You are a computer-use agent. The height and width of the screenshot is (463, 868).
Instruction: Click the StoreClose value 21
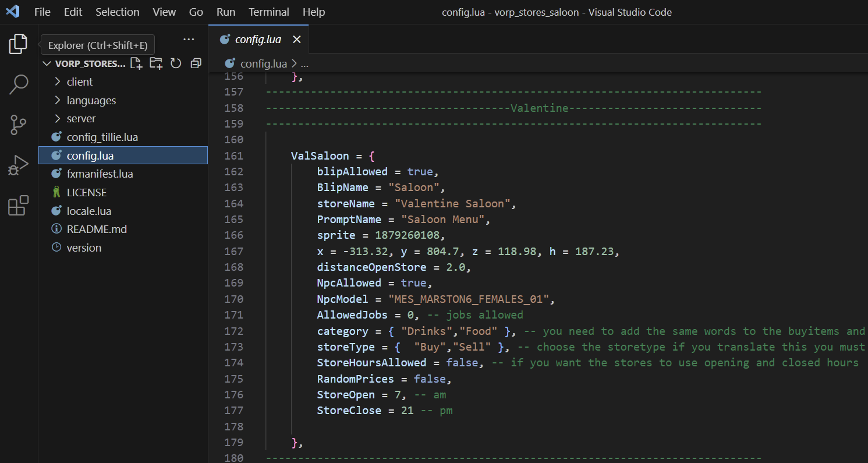[x=407, y=410]
